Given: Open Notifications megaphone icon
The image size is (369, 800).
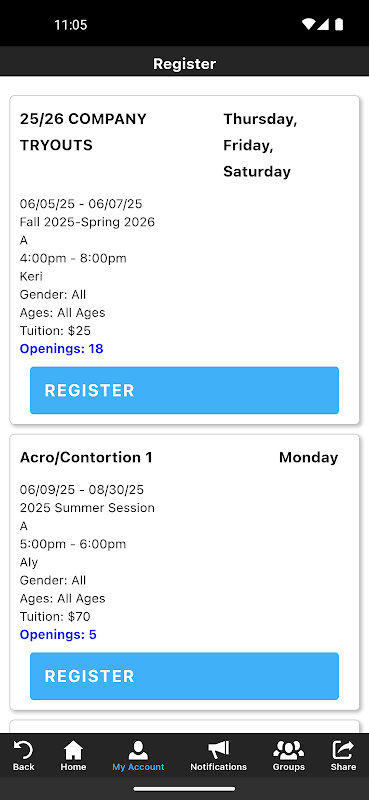Looking at the screenshot, I should (218, 751).
